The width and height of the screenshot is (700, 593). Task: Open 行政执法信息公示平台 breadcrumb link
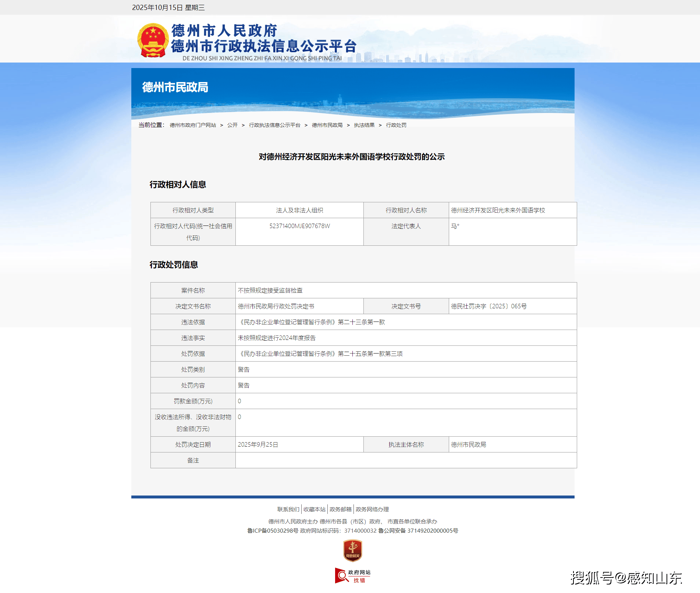click(274, 125)
